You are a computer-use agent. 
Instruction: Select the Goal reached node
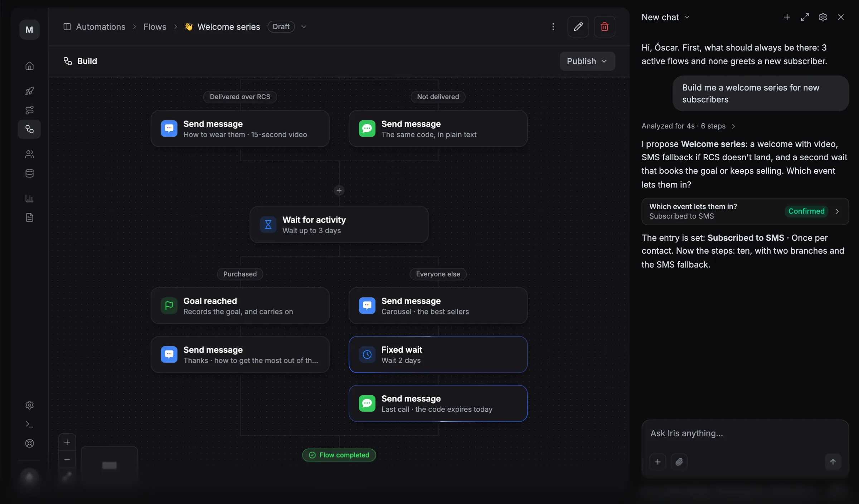coord(240,306)
